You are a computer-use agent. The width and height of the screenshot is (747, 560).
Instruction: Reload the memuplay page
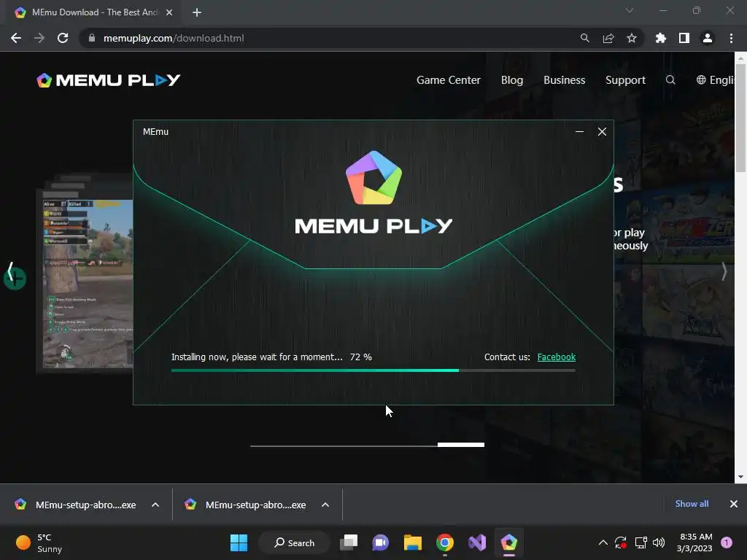click(63, 38)
